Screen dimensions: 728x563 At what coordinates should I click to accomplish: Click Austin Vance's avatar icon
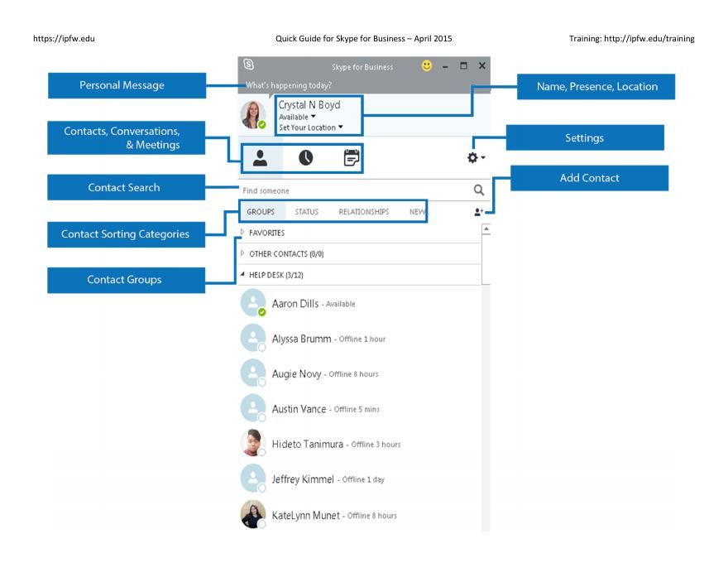pyautogui.click(x=253, y=408)
